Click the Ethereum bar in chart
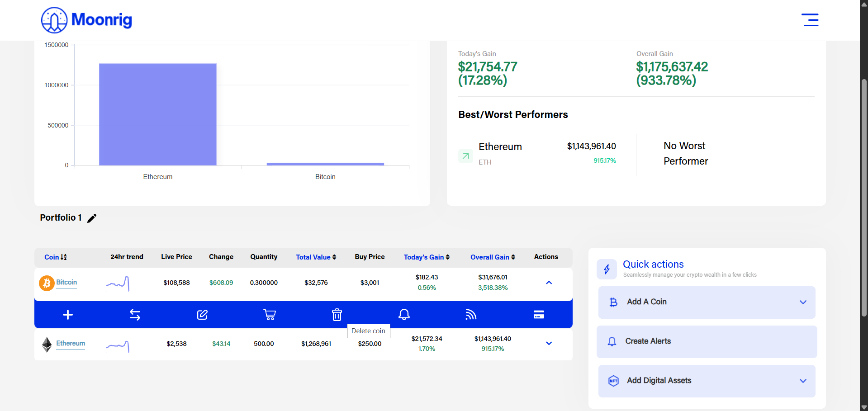868x411 pixels. click(x=158, y=114)
